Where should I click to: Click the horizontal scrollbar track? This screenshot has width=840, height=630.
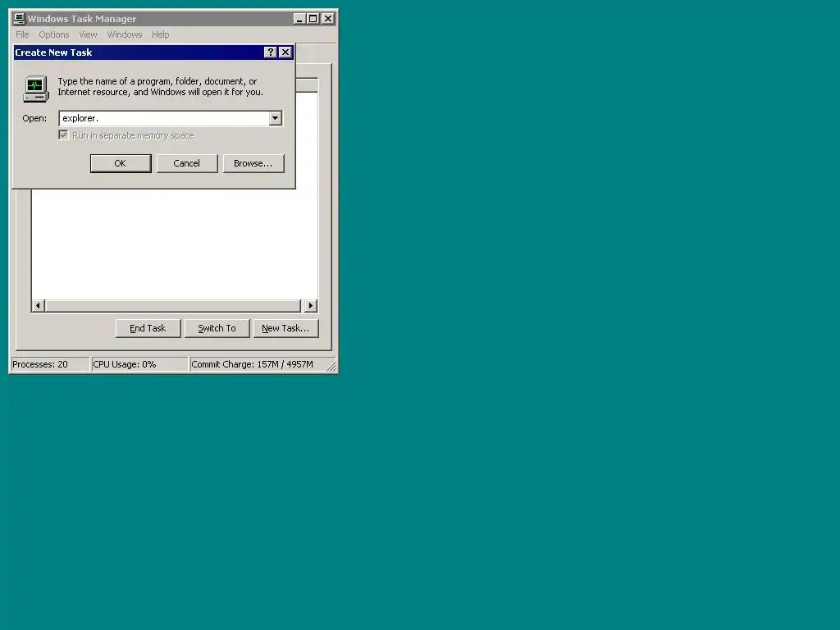(x=174, y=305)
